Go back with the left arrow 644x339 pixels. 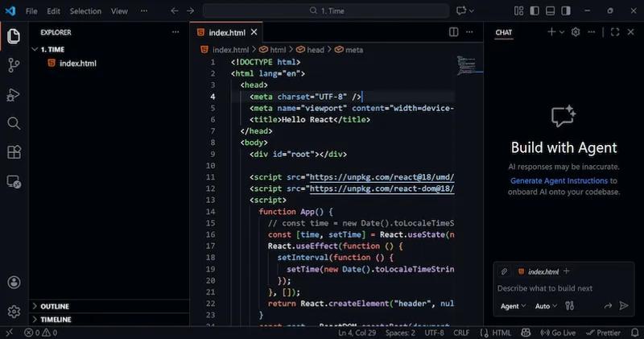coord(175,10)
